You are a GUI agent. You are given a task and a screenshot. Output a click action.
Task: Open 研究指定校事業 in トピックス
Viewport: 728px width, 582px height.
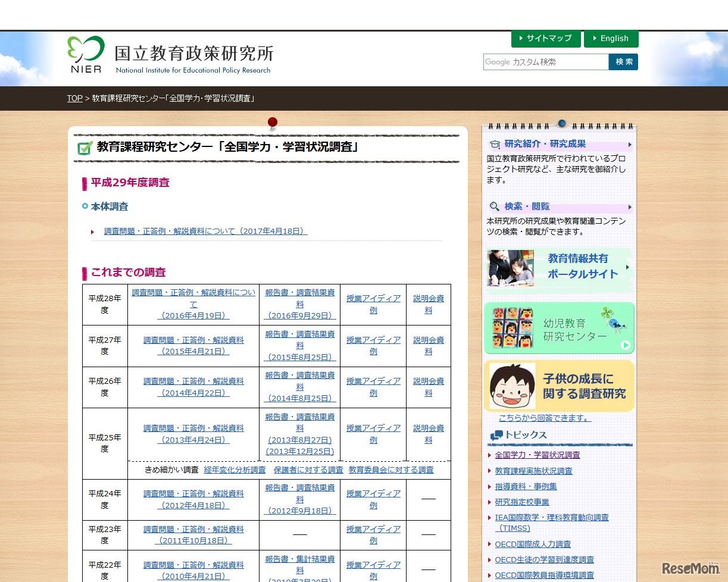522,502
